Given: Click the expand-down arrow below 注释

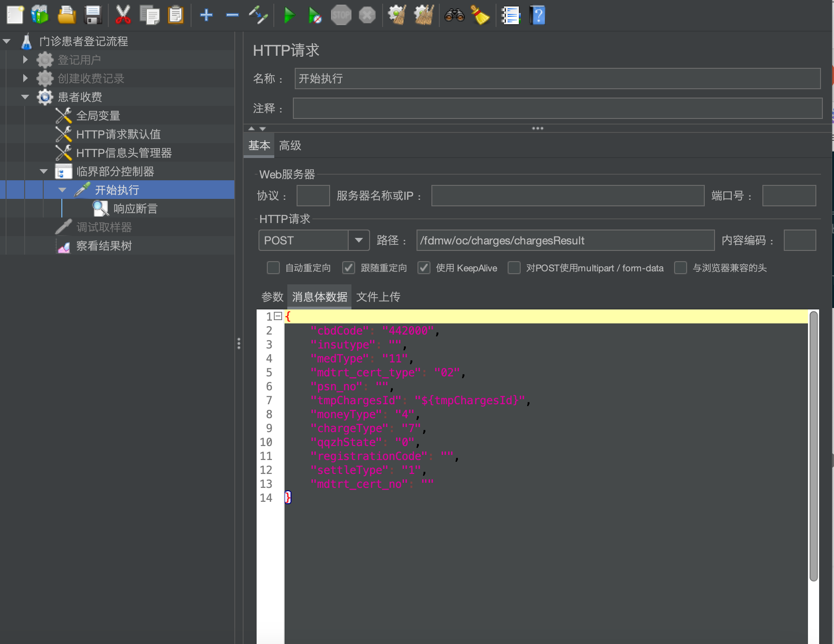Looking at the screenshot, I should pos(263,128).
